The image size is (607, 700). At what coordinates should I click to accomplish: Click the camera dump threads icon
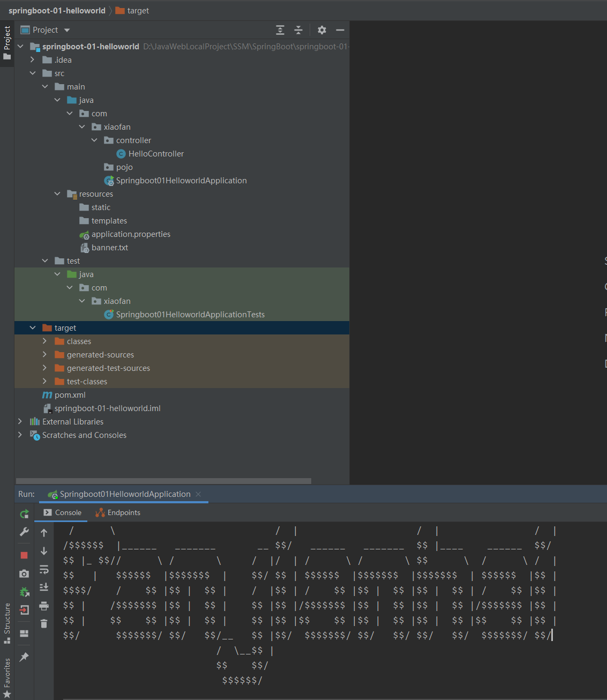(24, 574)
